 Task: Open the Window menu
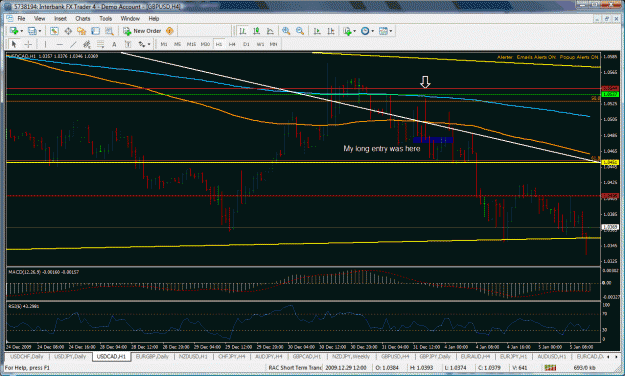130,18
